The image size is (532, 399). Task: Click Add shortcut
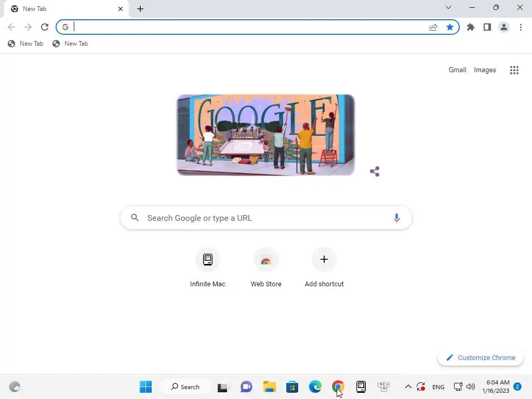[x=324, y=268]
